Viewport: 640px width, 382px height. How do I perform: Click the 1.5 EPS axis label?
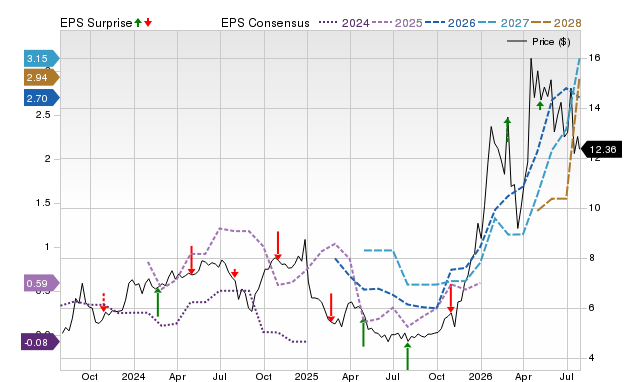pyautogui.click(x=43, y=203)
